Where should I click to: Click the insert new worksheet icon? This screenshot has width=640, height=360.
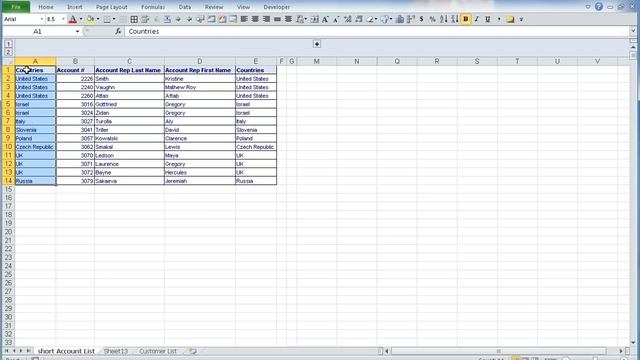(x=193, y=351)
